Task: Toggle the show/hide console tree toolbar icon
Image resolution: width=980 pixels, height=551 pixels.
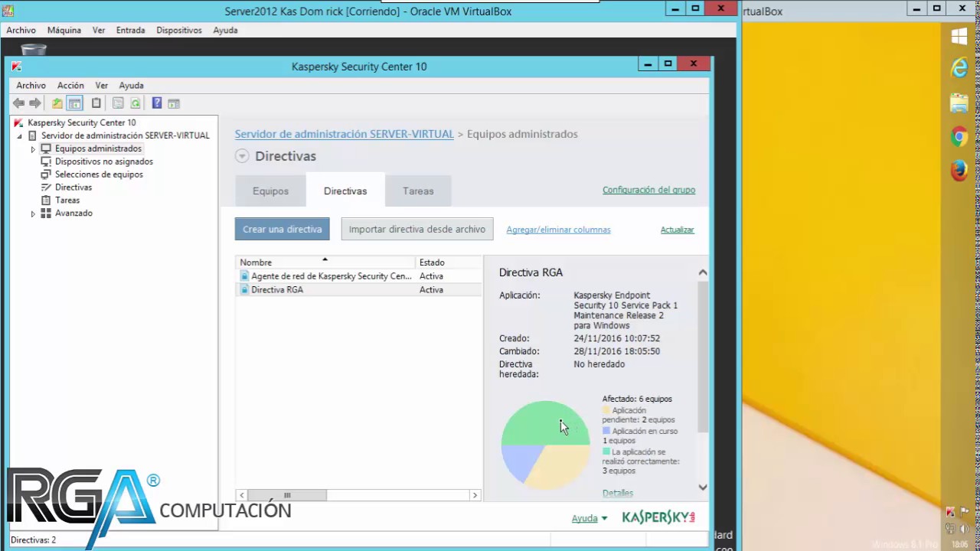Action: 74,103
